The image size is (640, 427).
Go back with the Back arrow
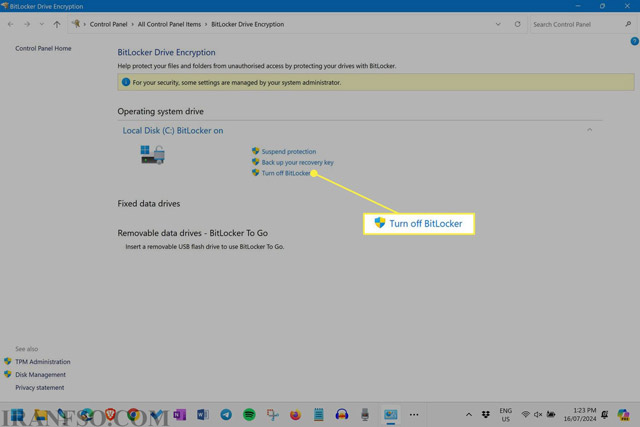coord(11,24)
